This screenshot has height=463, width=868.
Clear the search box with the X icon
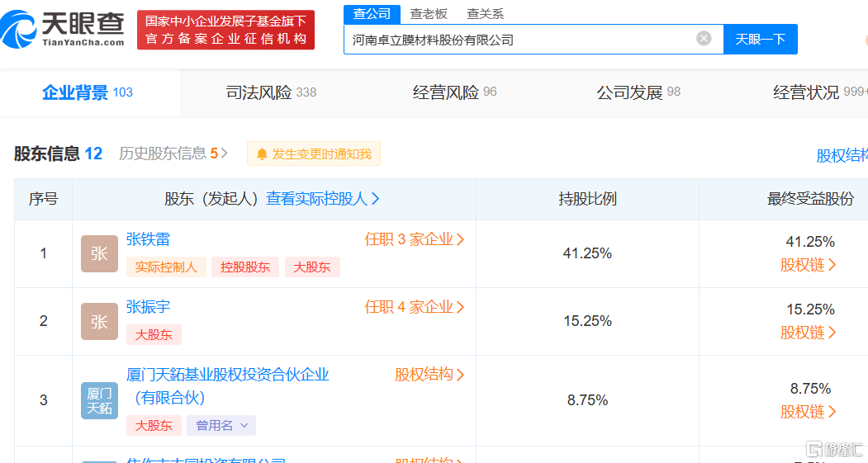pyautogui.click(x=704, y=38)
